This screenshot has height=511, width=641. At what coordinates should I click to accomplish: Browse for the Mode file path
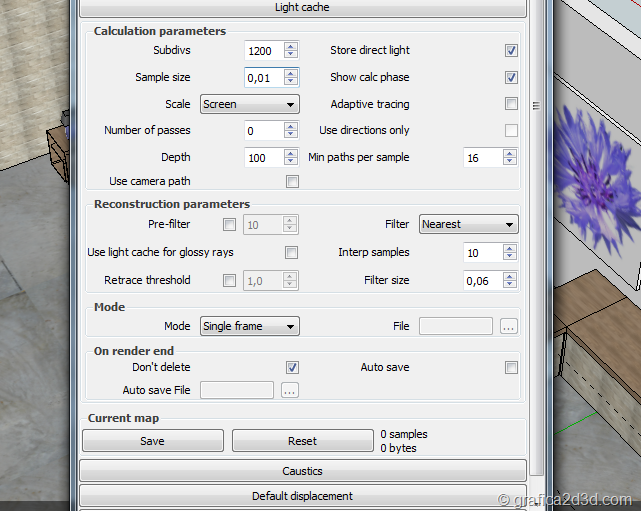[508, 326]
